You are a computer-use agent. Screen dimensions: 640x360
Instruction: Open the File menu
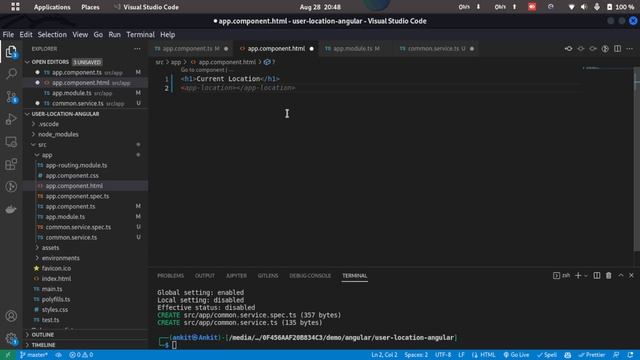pyautogui.click(x=8, y=35)
